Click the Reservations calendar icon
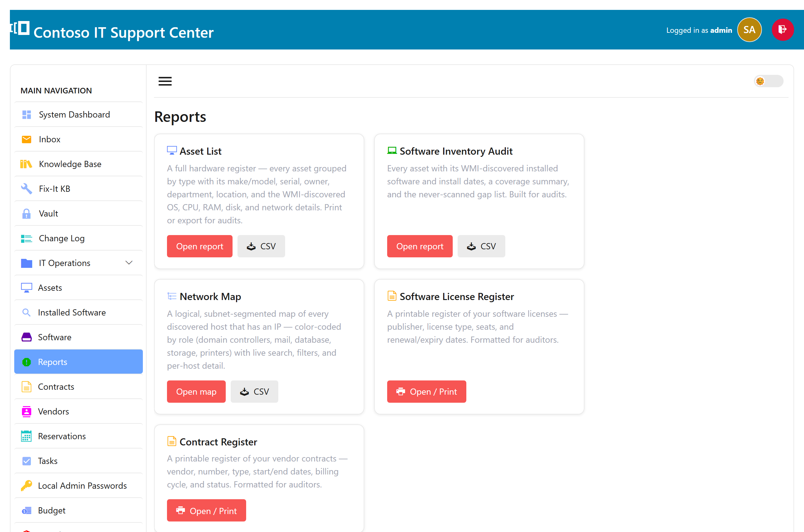804x532 pixels. click(27, 436)
